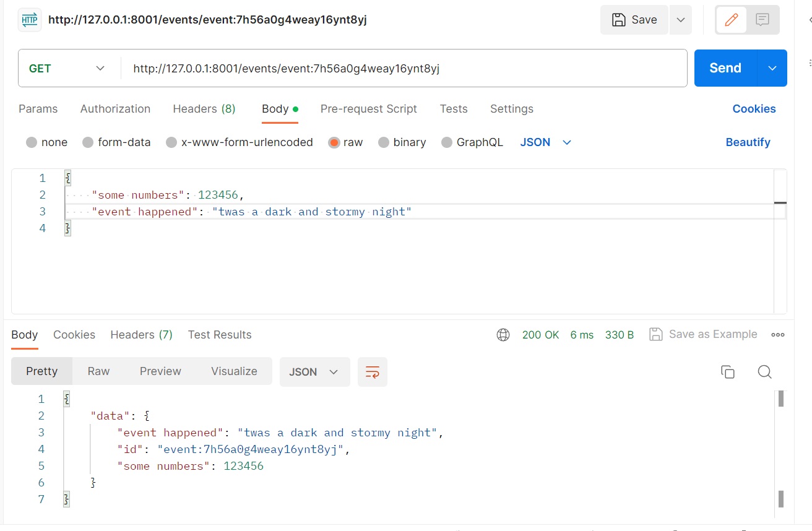Click the response pane vertical scrollbar
The image size is (812, 531).
pyautogui.click(x=781, y=454)
